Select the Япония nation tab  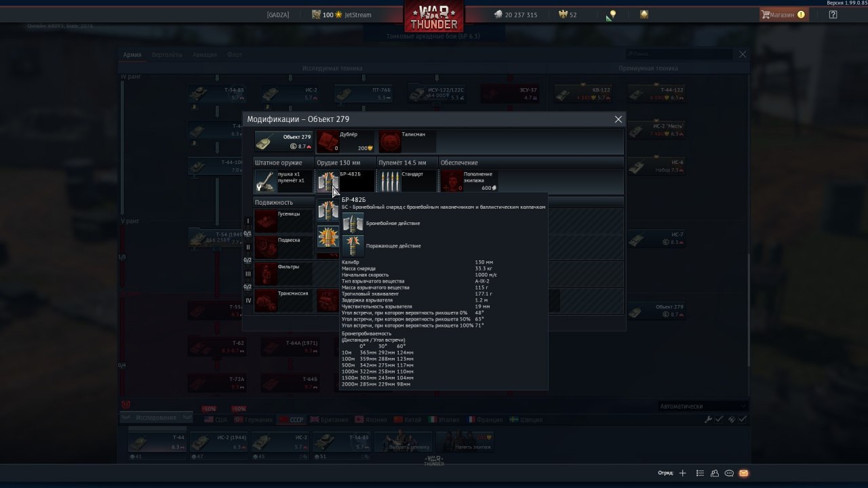click(x=371, y=420)
